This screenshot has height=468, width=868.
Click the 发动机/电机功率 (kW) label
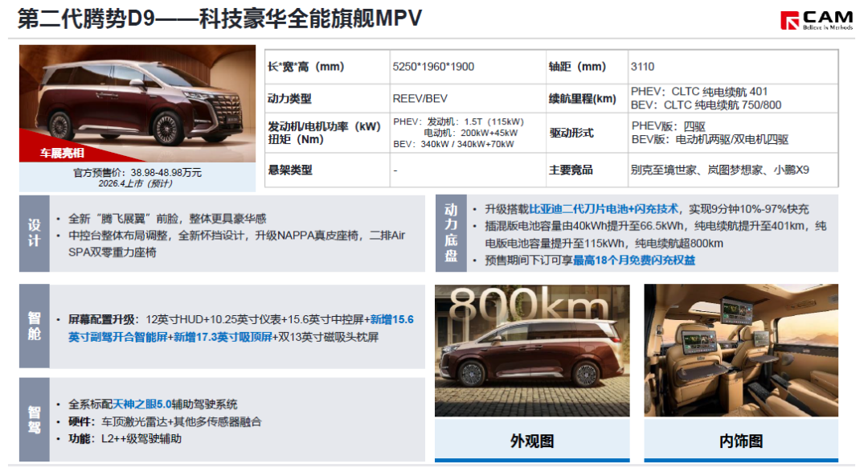(325, 126)
